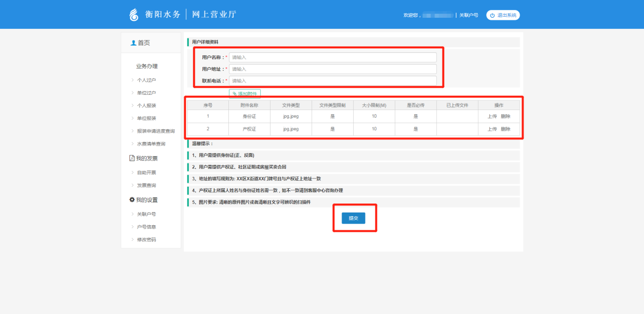
Task: Click the 首页 user icon in sidebar
Action: coord(133,43)
